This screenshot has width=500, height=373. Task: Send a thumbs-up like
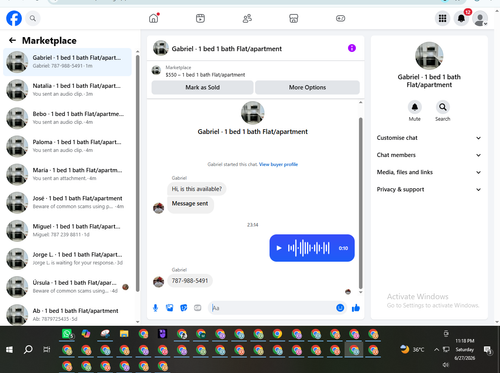(356, 308)
